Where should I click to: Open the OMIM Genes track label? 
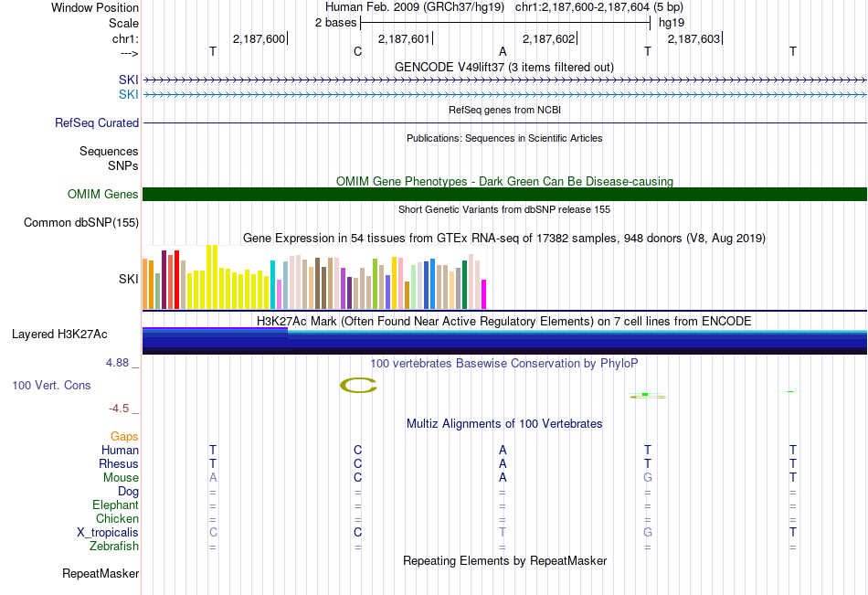pos(102,195)
